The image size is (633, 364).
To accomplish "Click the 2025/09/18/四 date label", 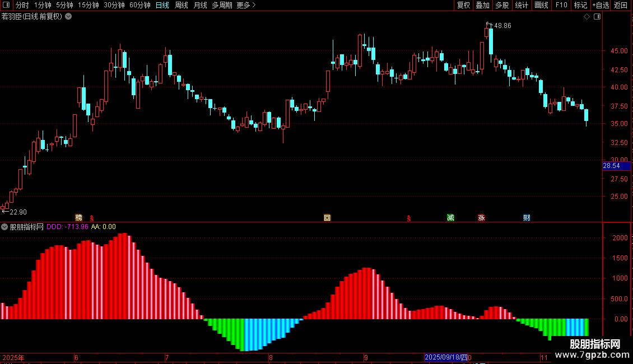I will [x=446, y=357].
